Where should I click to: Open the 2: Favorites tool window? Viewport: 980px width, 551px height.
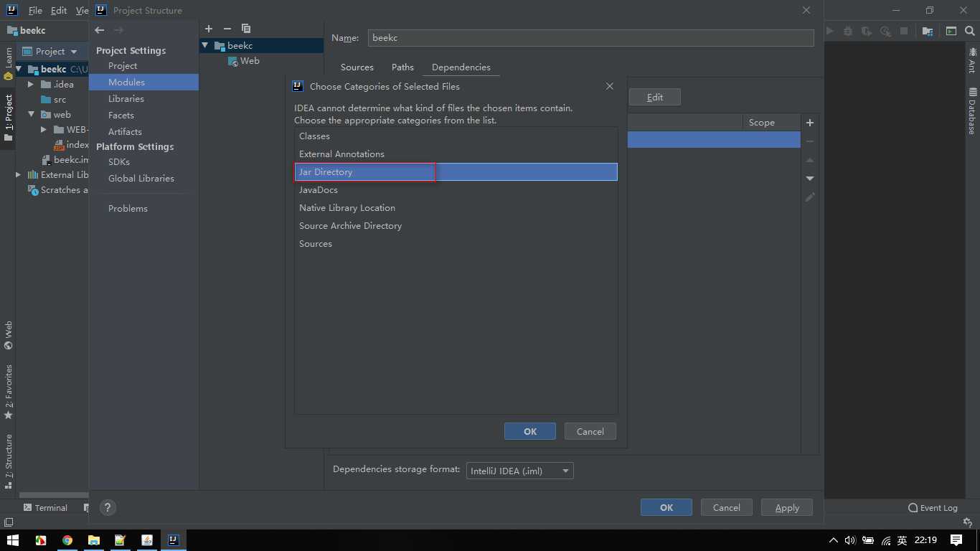[8, 392]
